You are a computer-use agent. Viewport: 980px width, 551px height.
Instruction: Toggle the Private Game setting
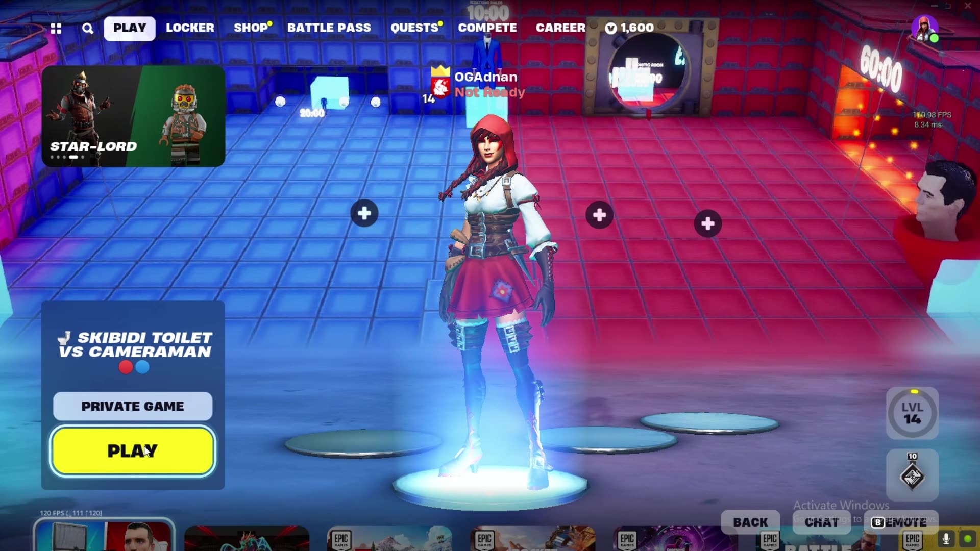click(x=133, y=406)
